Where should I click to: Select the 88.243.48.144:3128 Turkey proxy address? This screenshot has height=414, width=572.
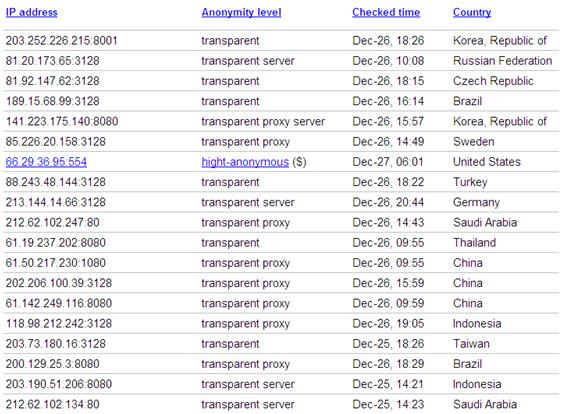[55, 182]
